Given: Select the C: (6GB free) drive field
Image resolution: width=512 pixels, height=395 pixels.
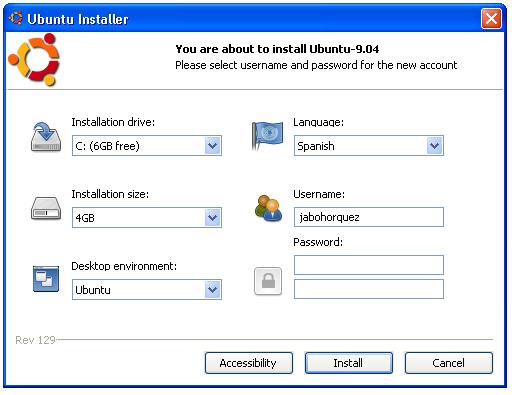Looking at the screenshot, I should 147,146.
